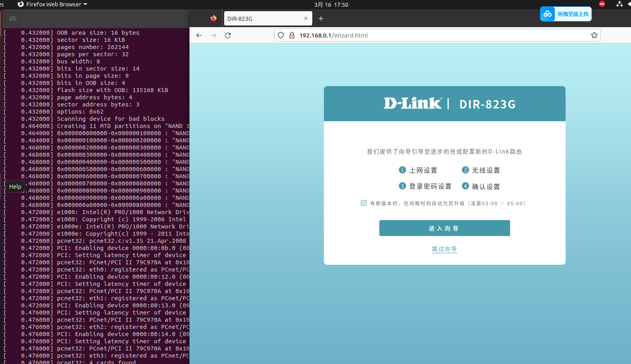
Task: Expand the Firefox Web Browser menu
Action: pos(53,4)
